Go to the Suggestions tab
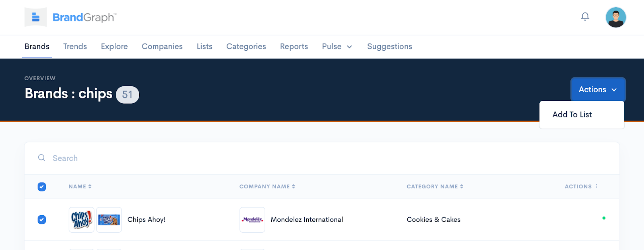The width and height of the screenshot is (644, 250). [x=390, y=46]
